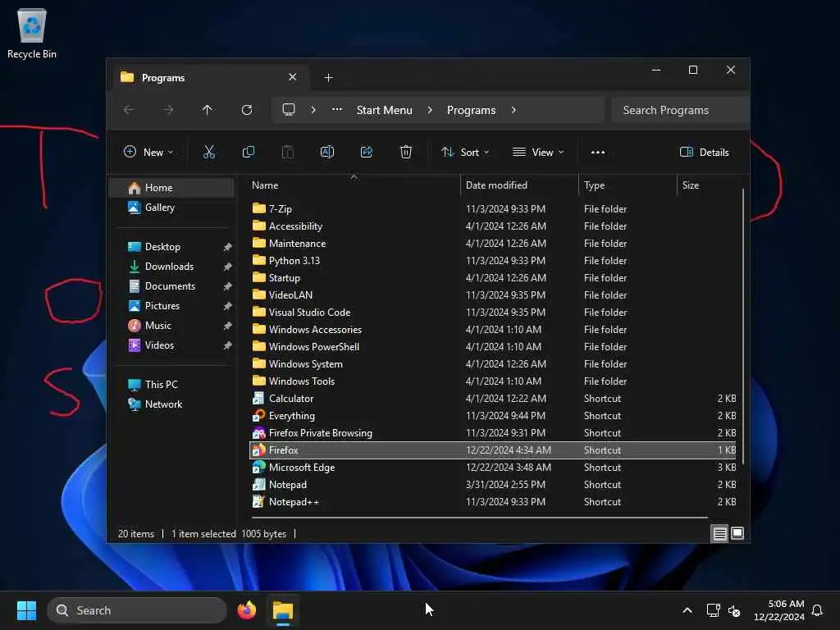Sort by Date modified column header
Viewport: 840px width, 630px height.
tap(519, 185)
